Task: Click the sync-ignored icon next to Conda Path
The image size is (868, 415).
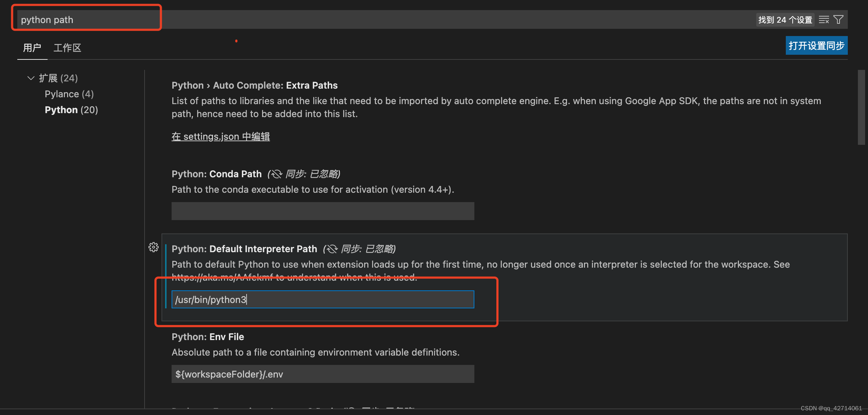Action: pyautogui.click(x=276, y=174)
